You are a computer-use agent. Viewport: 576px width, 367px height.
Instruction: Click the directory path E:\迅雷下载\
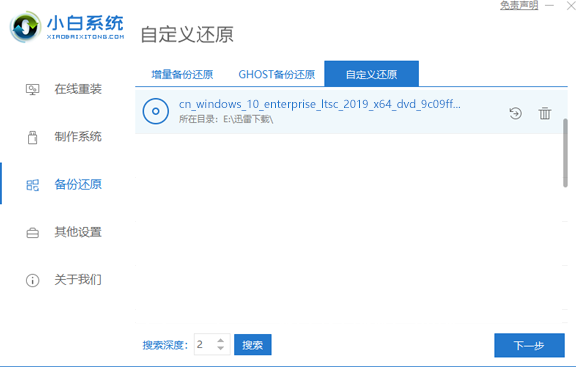point(248,119)
